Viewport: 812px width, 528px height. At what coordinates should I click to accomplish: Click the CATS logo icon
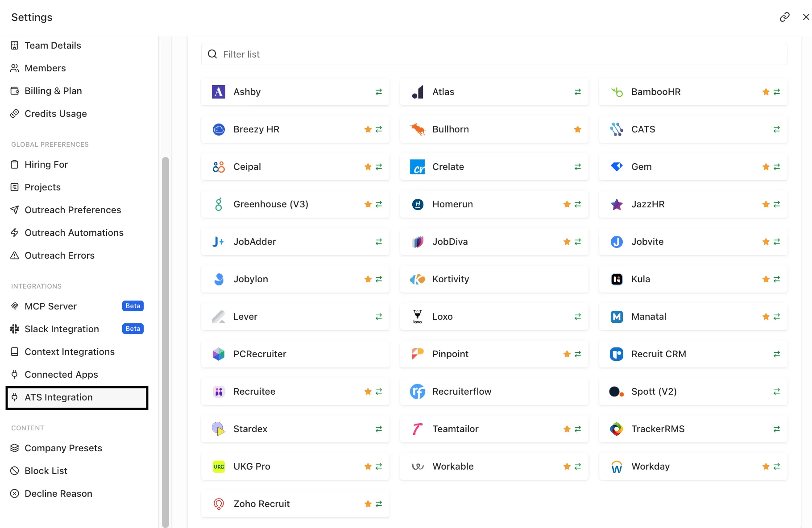coord(617,129)
